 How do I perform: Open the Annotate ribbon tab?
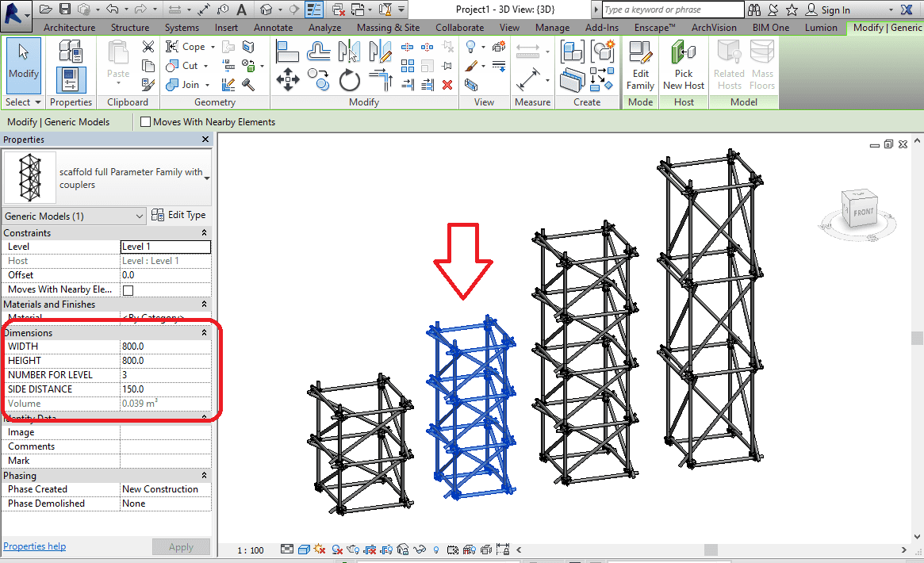[273, 28]
